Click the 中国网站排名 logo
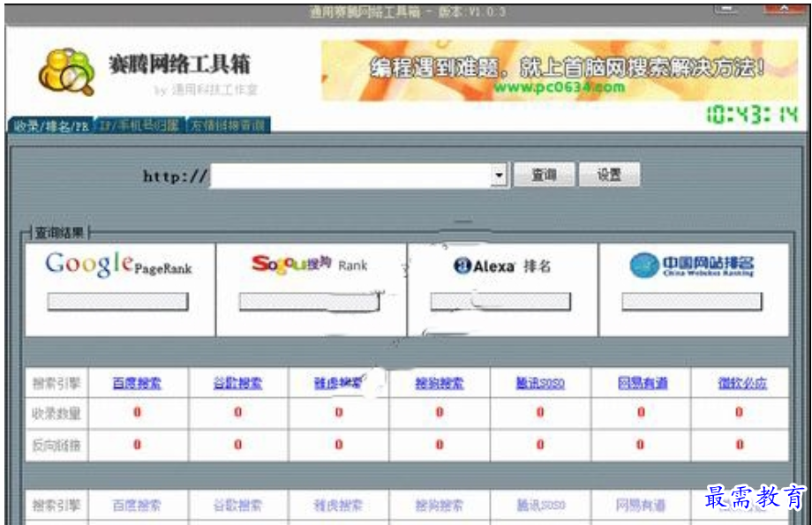812x525 pixels. pos(692,265)
